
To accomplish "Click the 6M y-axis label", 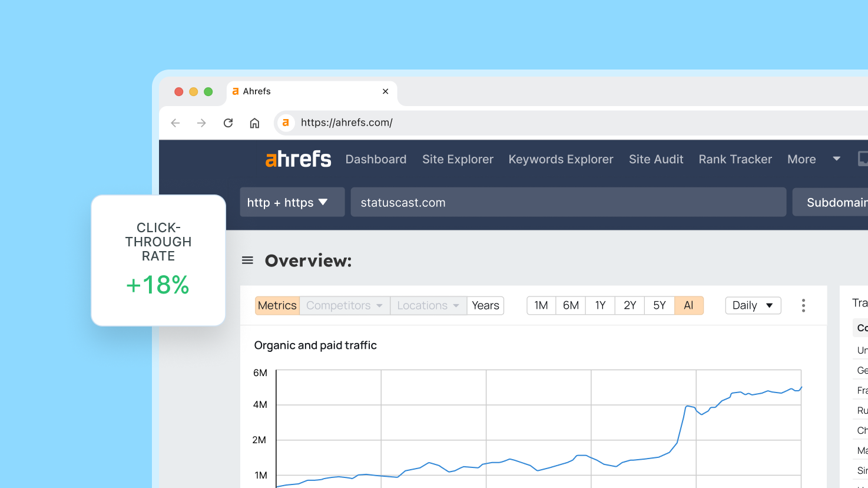I will (x=260, y=372).
